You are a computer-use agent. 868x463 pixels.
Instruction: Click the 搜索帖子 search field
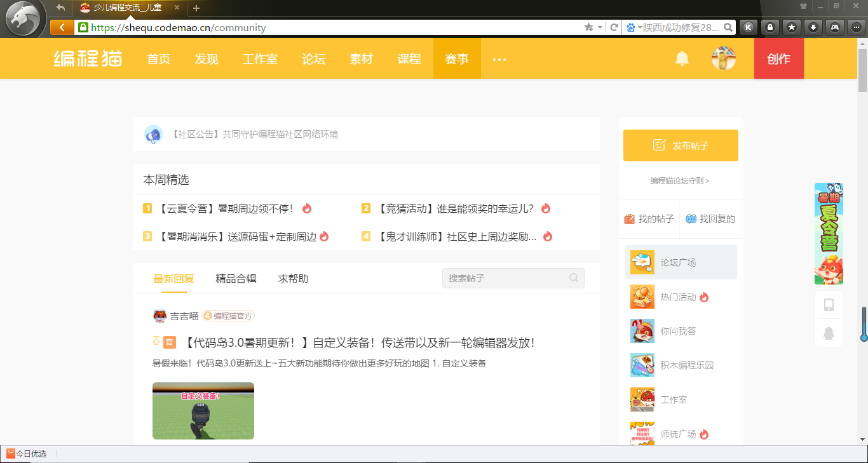[513, 278]
